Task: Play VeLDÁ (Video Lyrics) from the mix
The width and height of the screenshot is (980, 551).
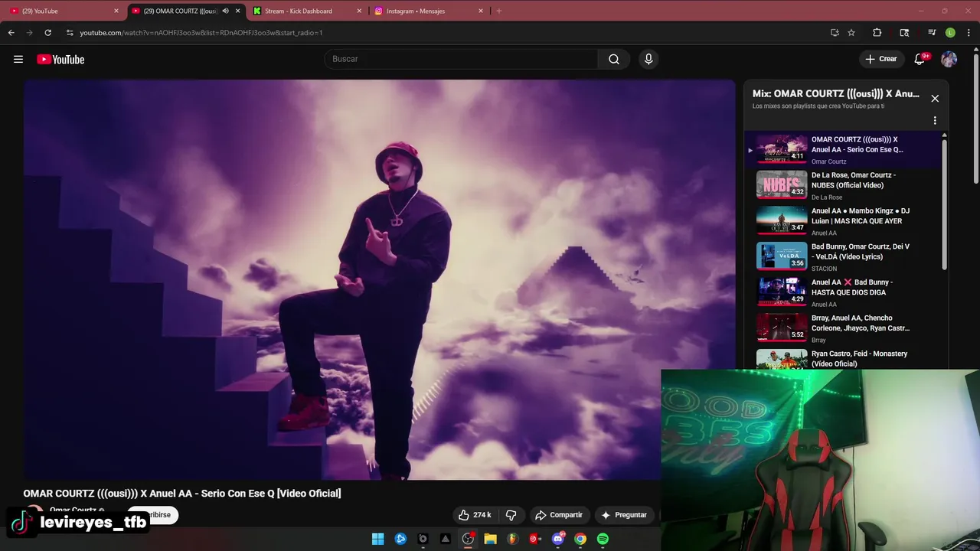Action: tap(842, 256)
